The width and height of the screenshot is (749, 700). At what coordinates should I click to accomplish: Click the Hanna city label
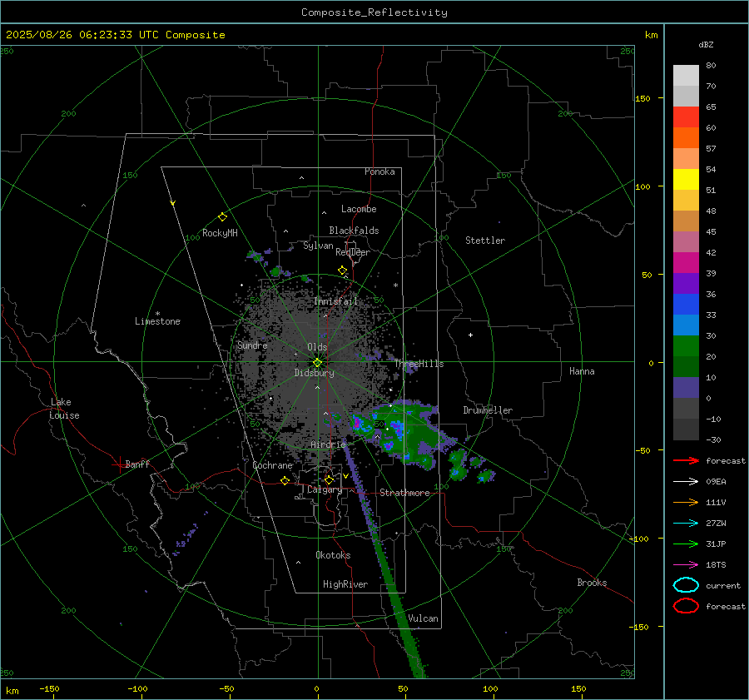pyautogui.click(x=582, y=371)
